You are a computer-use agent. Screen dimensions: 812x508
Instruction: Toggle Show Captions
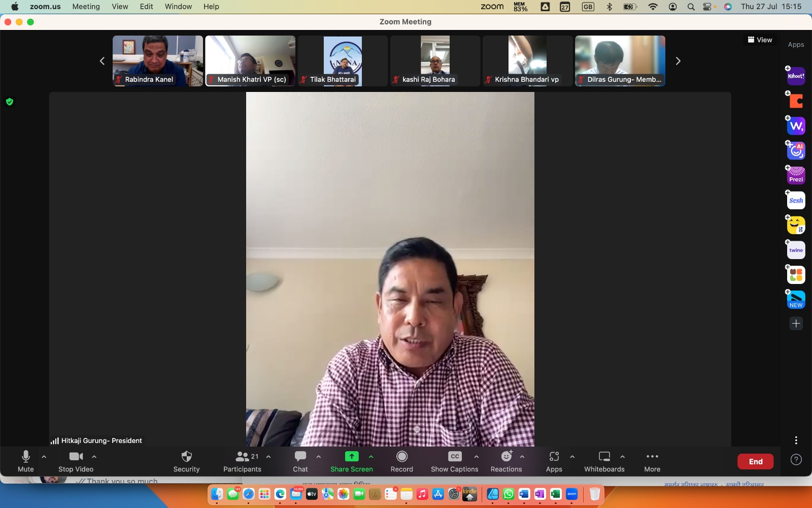coord(455,457)
